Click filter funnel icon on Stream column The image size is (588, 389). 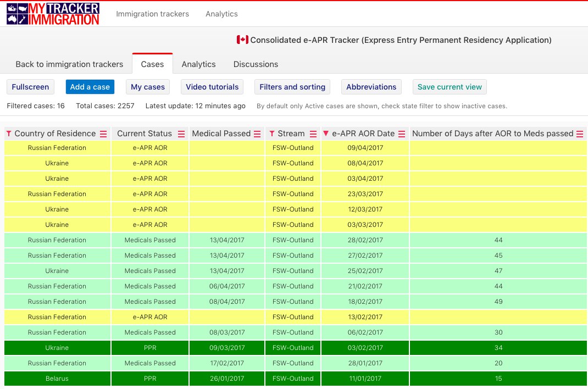point(272,134)
